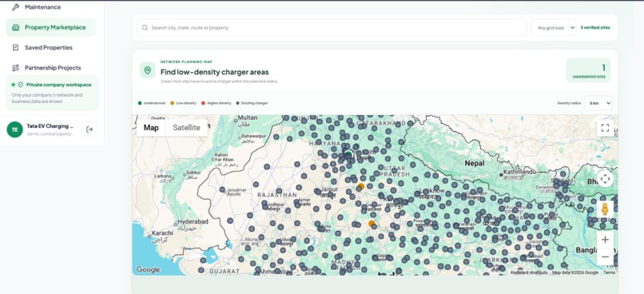Click the Network Planning Map label
This screenshot has width=644, height=294.
186,62
